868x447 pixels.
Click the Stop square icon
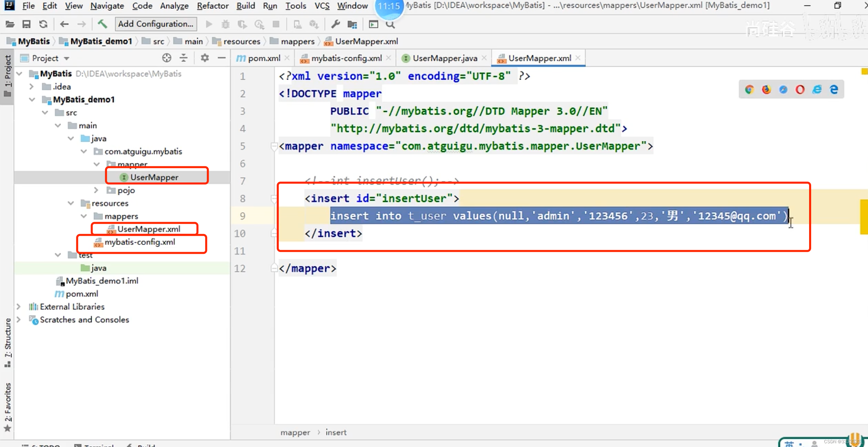[276, 24]
